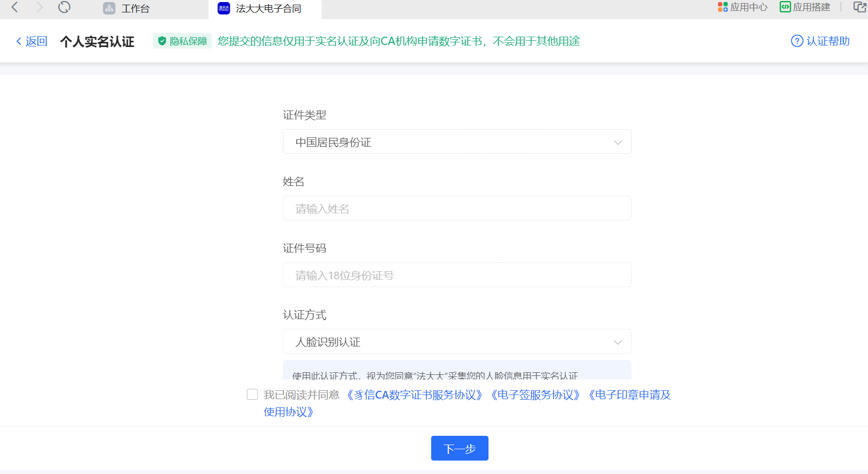Image resolution: width=868 pixels, height=474 pixels.
Task: Open the 《豸信CA数字证书服务协议》 link
Action: tap(415, 395)
